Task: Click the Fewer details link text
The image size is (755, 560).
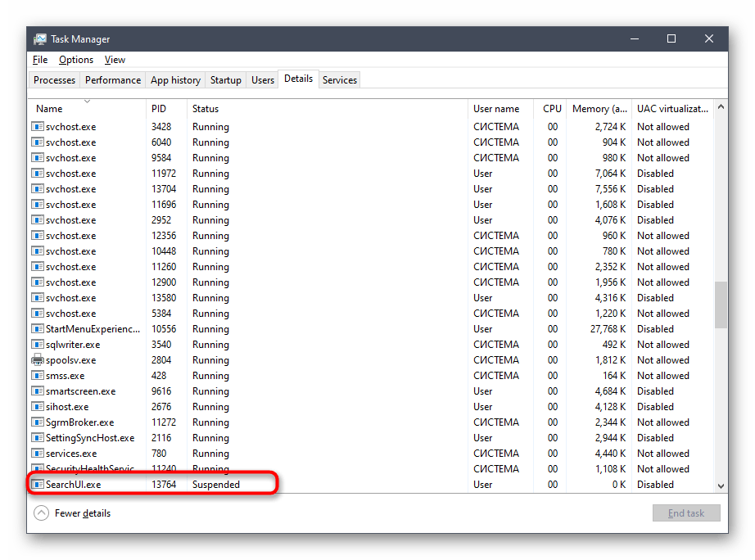Action: (83, 513)
